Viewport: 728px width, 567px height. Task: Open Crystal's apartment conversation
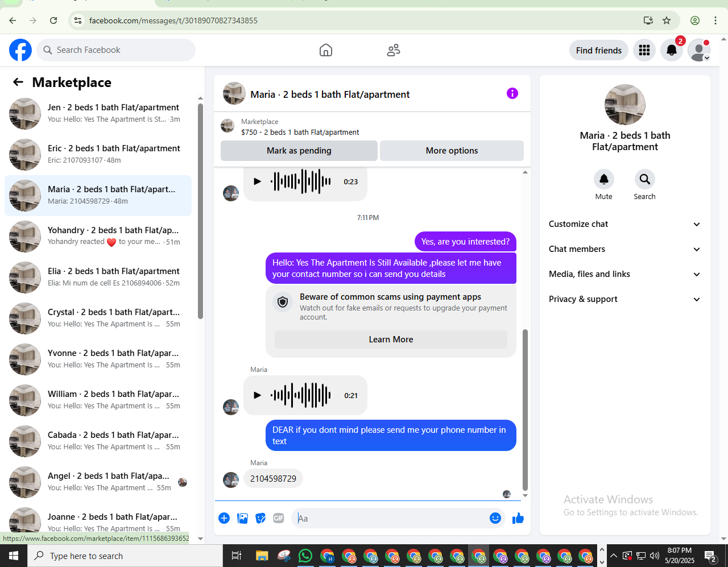pyautogui.click(x=98, y=318)
